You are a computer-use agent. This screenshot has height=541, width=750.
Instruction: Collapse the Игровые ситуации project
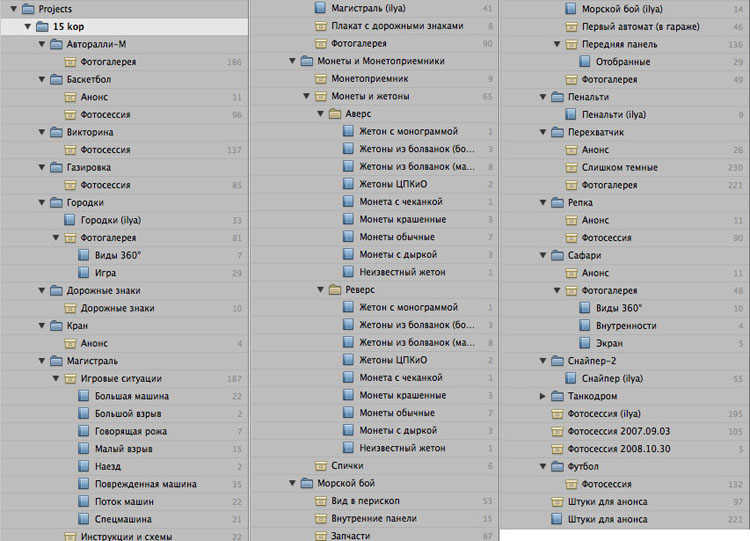[x=55, y=378]
